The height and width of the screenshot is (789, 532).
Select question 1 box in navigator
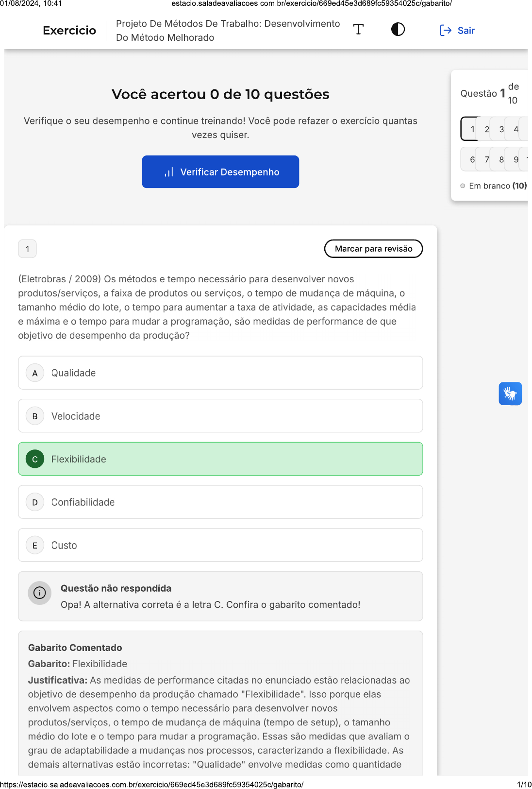tap(471, 129)
